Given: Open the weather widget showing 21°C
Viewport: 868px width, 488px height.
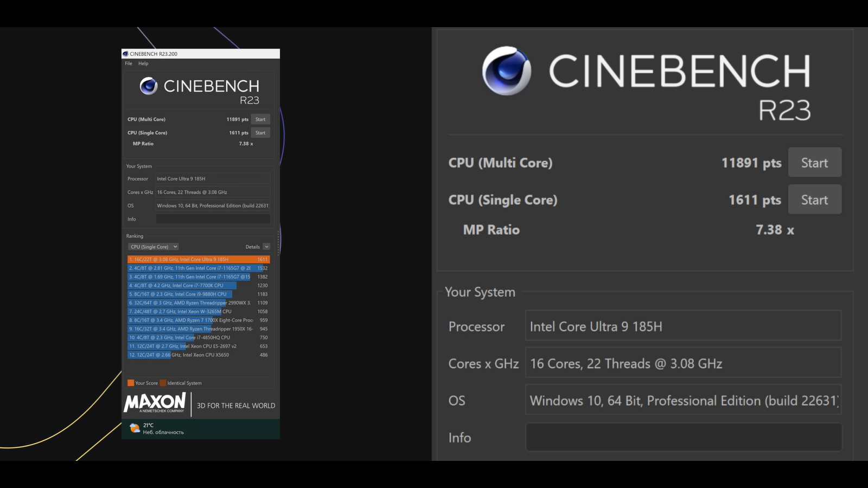Looking at the screenshot, I should 157,428.
